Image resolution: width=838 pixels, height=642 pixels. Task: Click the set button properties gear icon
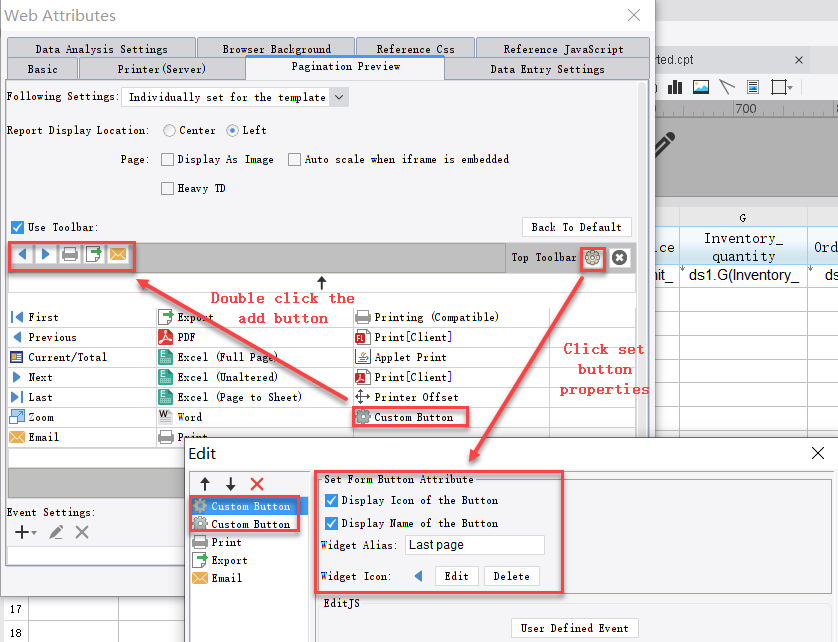pos(593,257)
